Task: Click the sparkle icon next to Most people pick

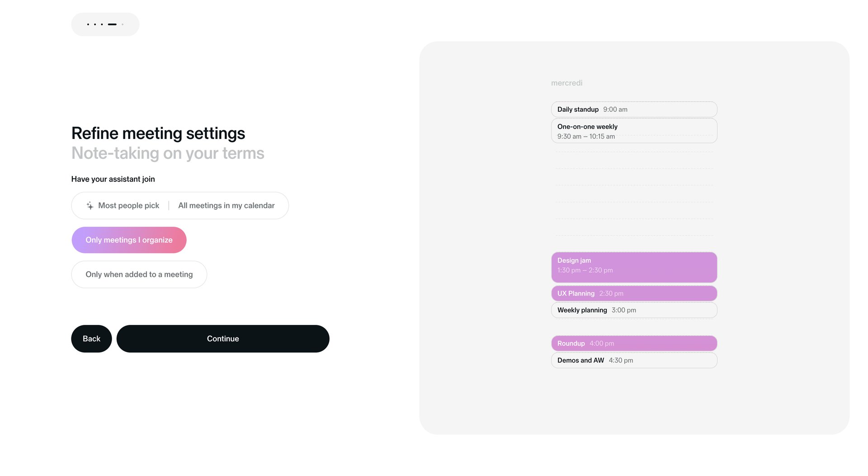Action: click(90, 205)
